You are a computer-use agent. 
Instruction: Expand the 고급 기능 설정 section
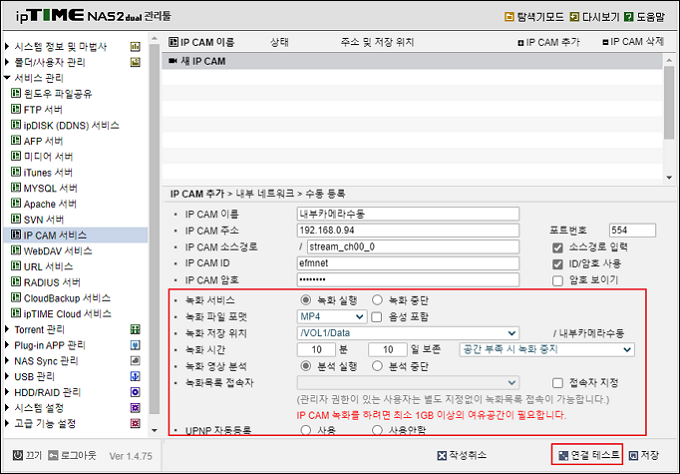click(x=7, y=423)
